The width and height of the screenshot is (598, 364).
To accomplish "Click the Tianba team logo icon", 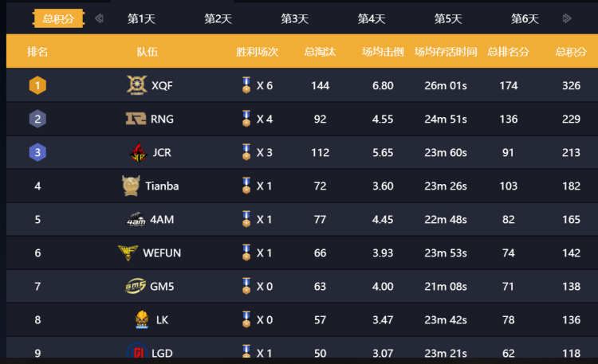I will (132, 186).
